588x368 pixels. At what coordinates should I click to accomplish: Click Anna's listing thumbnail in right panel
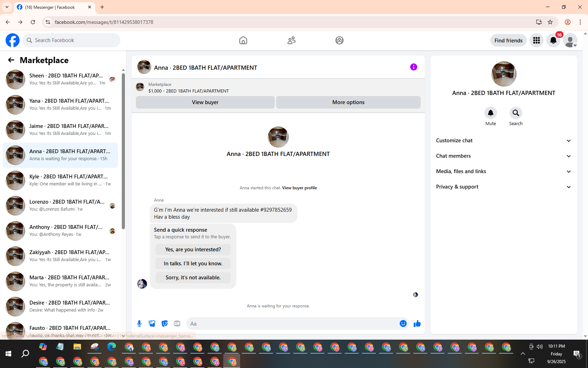(504, 74)
